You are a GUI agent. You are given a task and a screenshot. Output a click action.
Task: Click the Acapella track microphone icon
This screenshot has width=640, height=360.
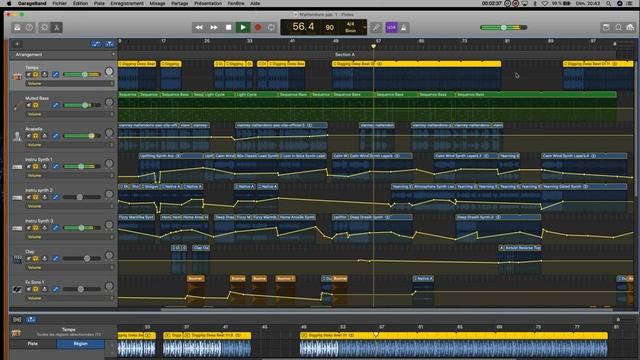pyautogui.click(x=17, y=136)
